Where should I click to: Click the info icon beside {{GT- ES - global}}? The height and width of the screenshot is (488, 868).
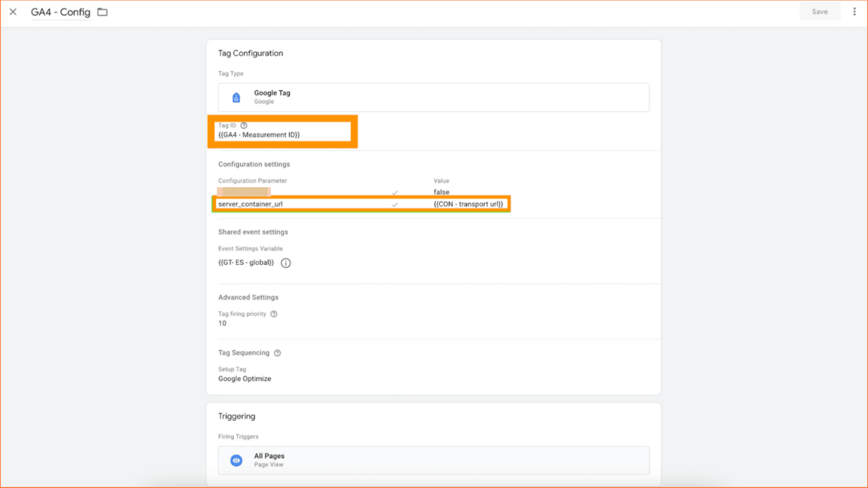point(285,262)
